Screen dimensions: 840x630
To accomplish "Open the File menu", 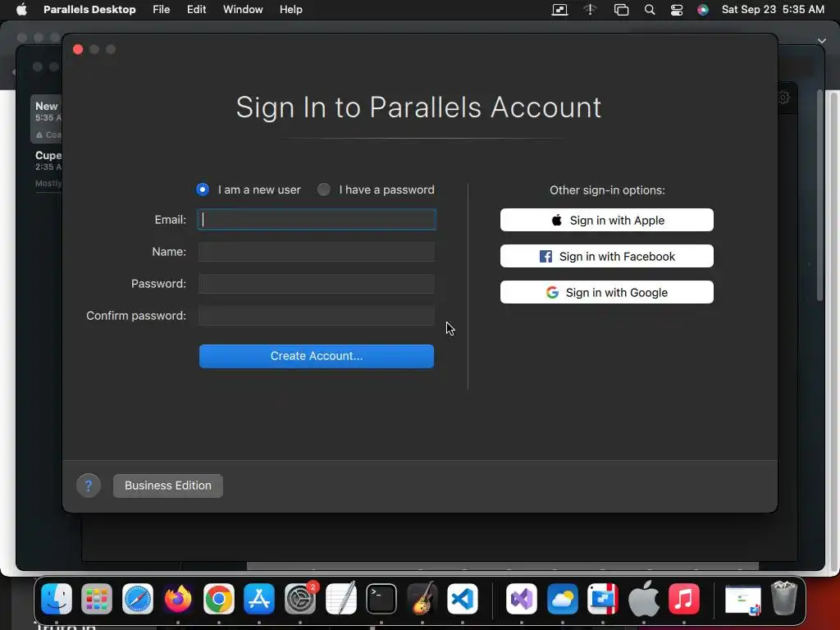I will click(162, 10).
